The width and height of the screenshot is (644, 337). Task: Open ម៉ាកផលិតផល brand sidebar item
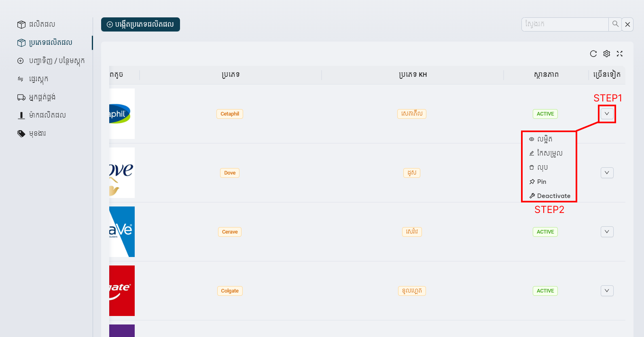pos(47,115)
